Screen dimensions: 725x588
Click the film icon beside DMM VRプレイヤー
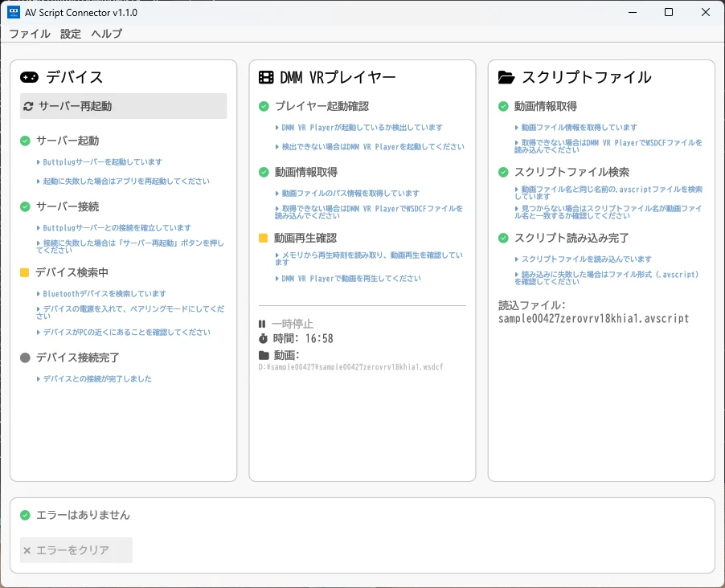click(266, 77)
